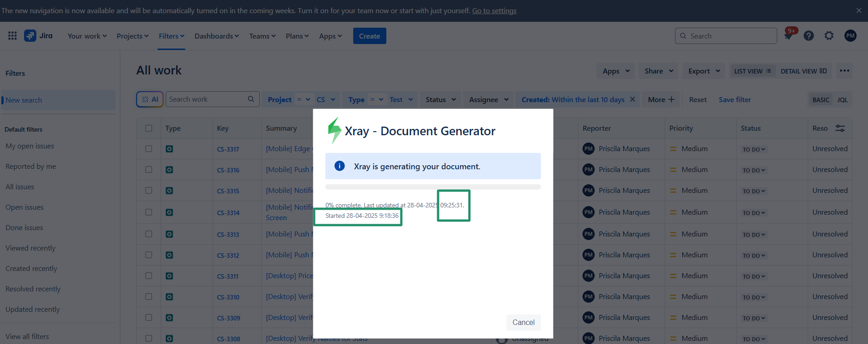Click the Create button
Viewport: 868px width, 344px height.
tap(370, 36)
